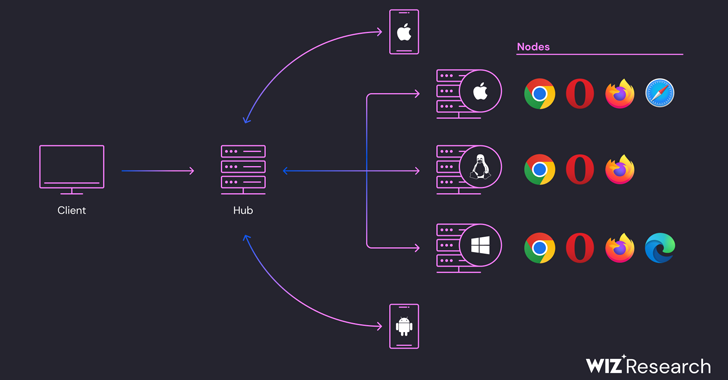Click the Safari browser icon
The image size is (728, 380).
660,93
